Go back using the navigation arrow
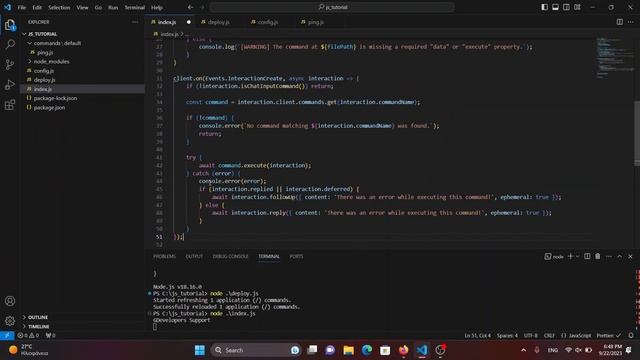This screenshot has height=360, width=640. tap(190, 7)
